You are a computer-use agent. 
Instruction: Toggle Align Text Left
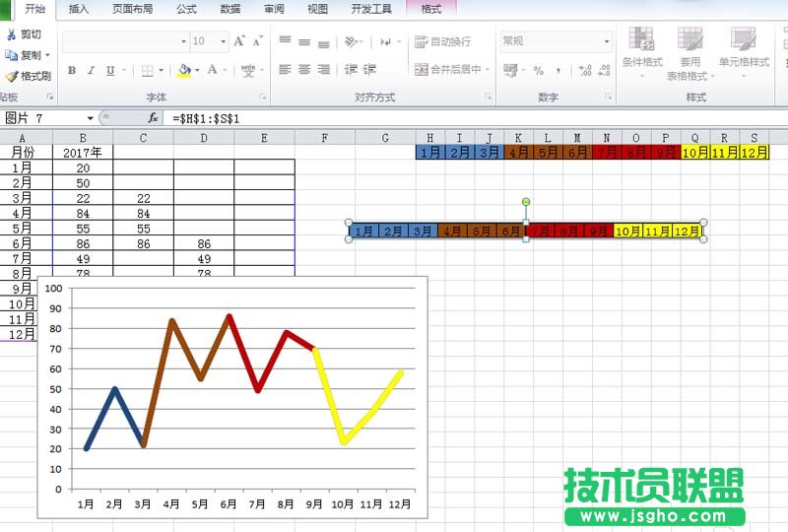click(x=285, y=69)
